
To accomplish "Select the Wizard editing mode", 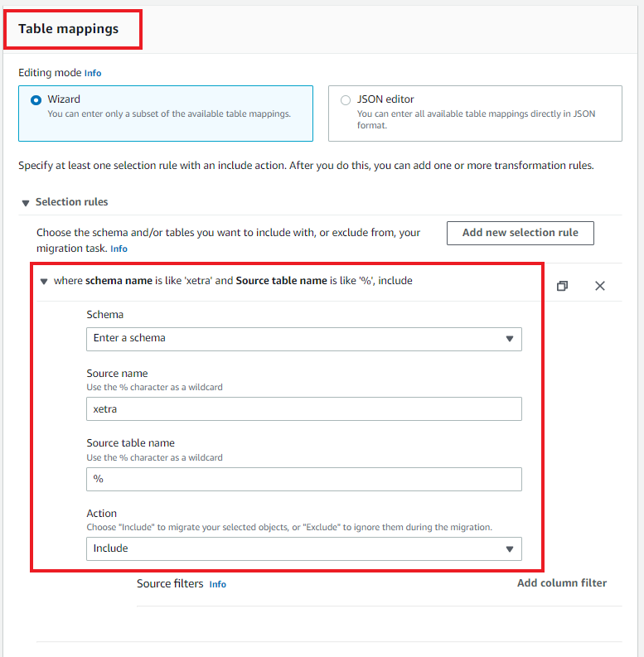I will [36, 100].
